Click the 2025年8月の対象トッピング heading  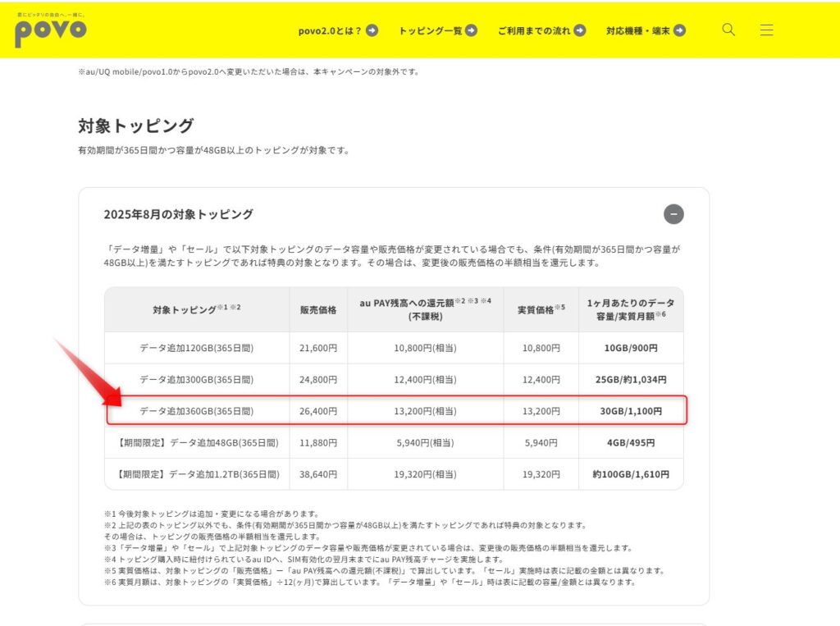click(178, 214)
